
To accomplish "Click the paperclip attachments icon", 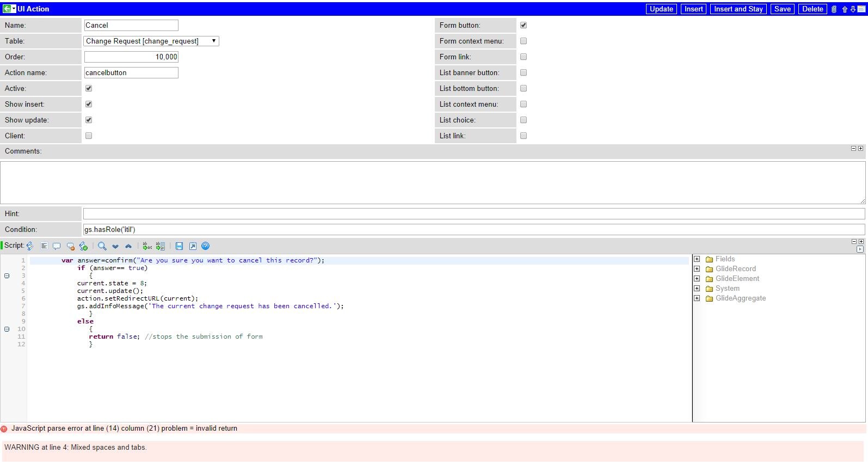I will (834, 9).
